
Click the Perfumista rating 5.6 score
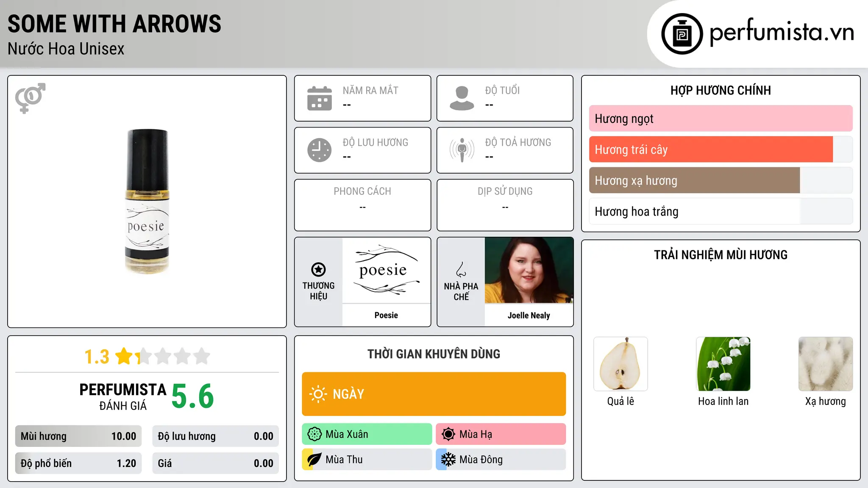click(x=193, y=396)
